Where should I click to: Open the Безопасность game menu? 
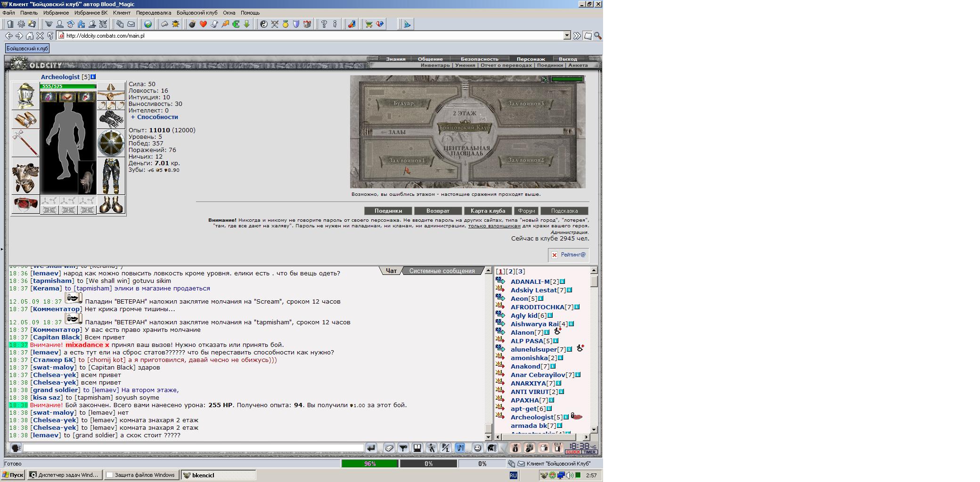point(479,59)
